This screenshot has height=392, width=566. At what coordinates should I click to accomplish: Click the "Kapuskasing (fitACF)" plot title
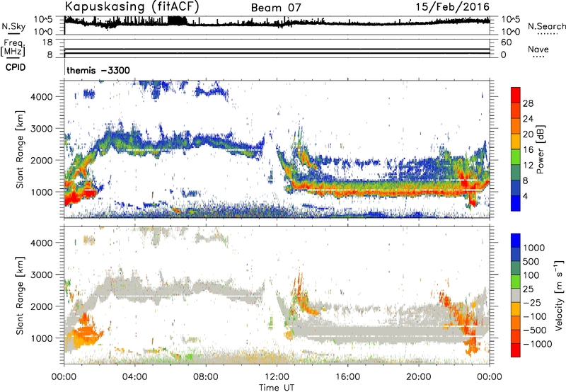point(132,7)
